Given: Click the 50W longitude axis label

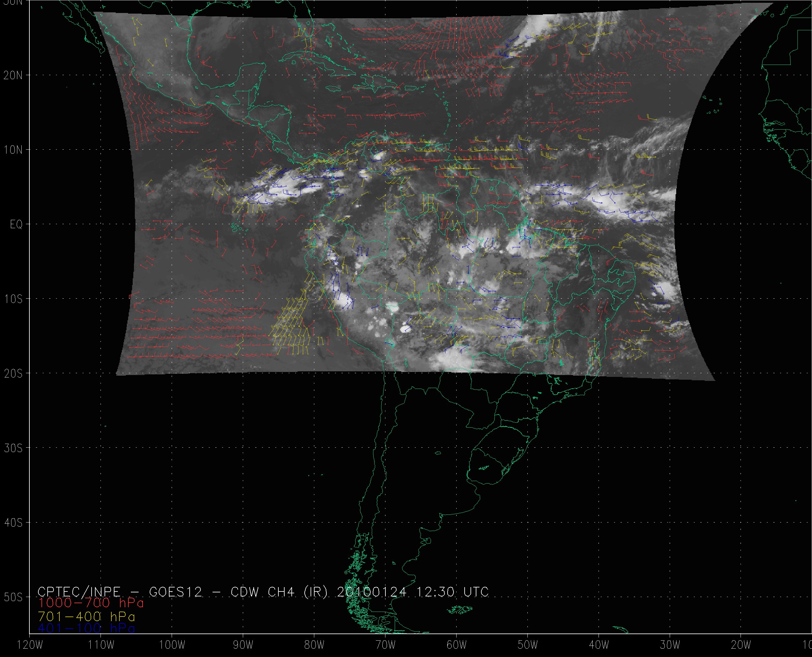Looking at the screenshot, I should 528,645.
